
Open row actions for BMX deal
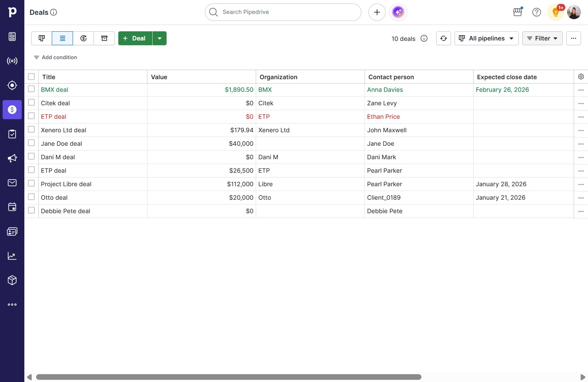pos(581,90)
